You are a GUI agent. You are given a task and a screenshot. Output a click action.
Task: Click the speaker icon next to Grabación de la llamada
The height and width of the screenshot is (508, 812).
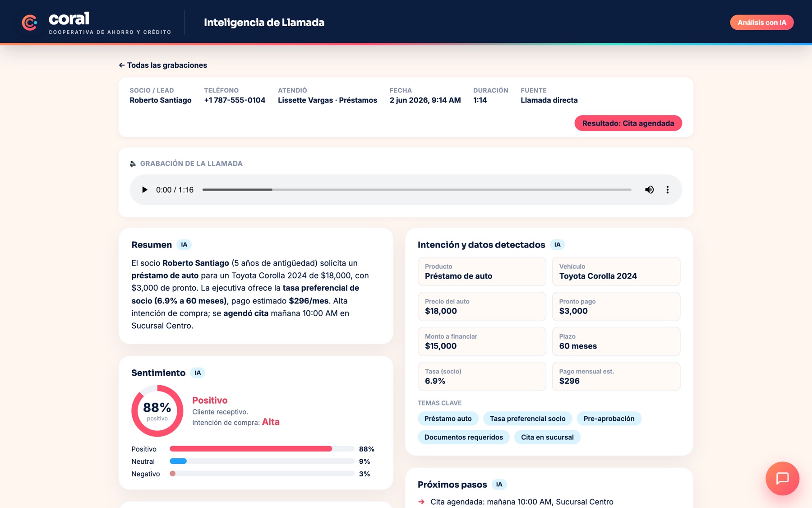pyautogui.click(x=133, y=163)
